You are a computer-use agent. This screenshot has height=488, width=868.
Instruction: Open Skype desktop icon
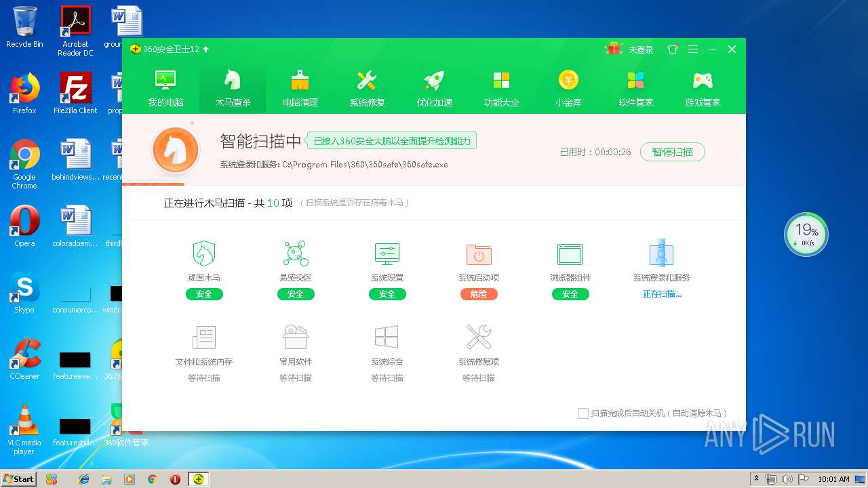[x=24, y=293]
